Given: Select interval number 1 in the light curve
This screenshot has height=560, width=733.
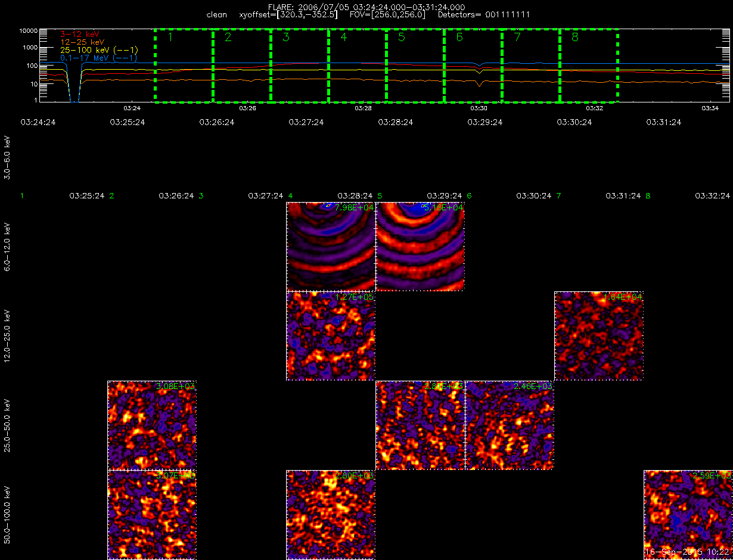Looking at the screenshot, I should (x=170, y=37).
